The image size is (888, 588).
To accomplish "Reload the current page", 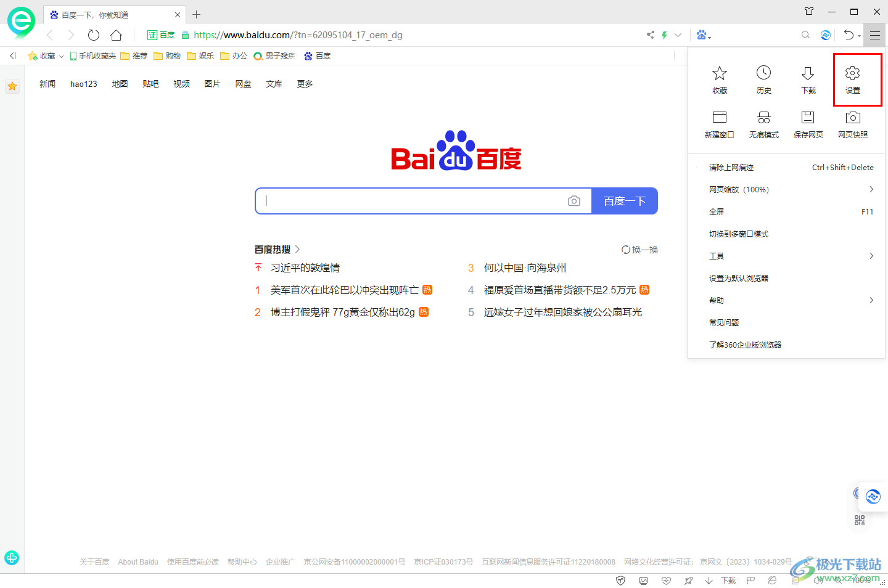I will coord(94,35).
